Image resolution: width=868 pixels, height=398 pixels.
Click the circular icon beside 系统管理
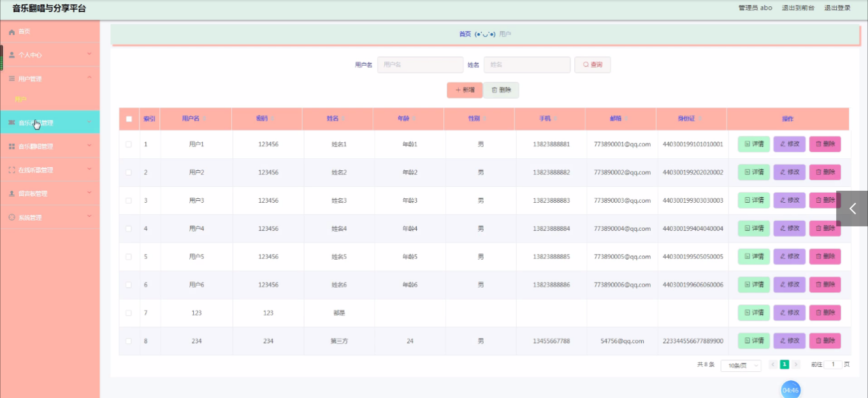pyautogui.click(x=11, y=217)
